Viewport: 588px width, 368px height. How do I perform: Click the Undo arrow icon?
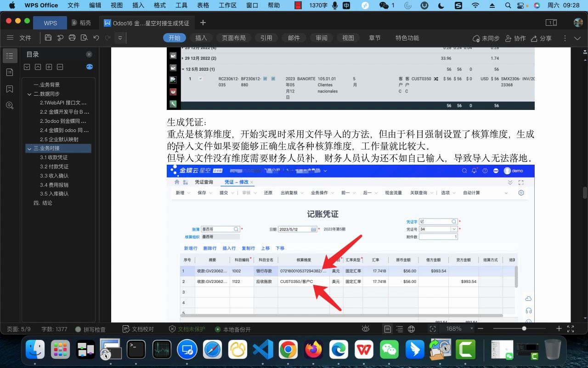[96, 38]
